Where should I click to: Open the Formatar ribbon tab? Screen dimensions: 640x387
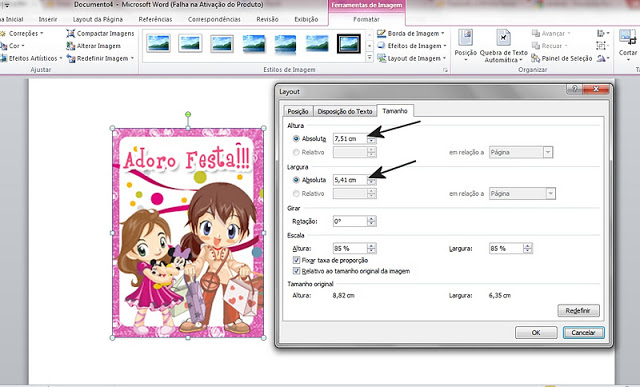366,19
